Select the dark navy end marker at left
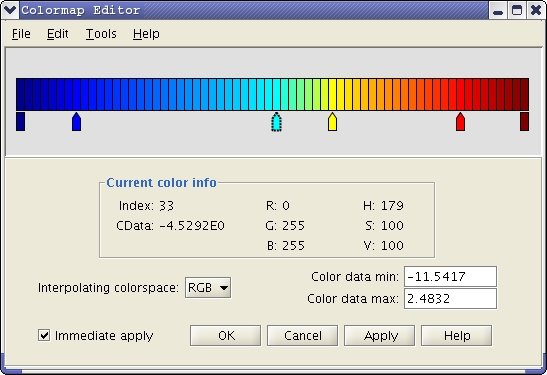The height and width of the screenshot is (375, 547). pyautogui.click(x=21, y=121)
